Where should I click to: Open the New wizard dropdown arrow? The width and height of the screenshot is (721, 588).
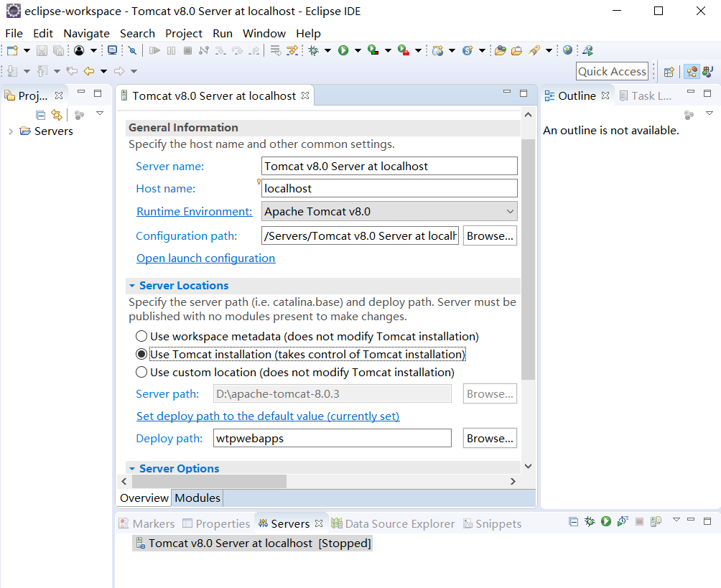pos(27,50)
